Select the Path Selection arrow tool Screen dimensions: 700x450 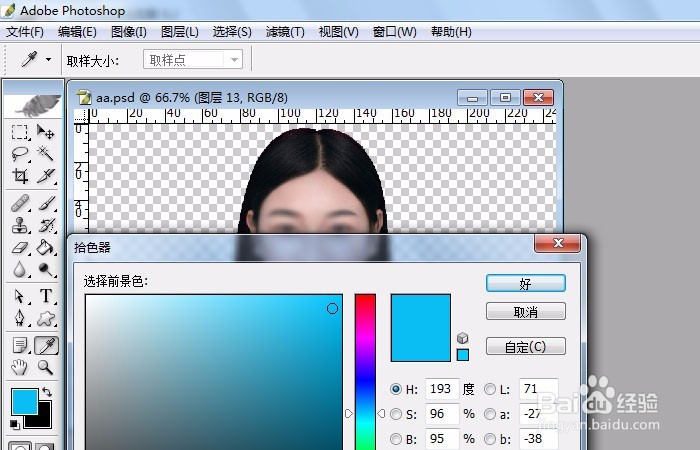20,296
